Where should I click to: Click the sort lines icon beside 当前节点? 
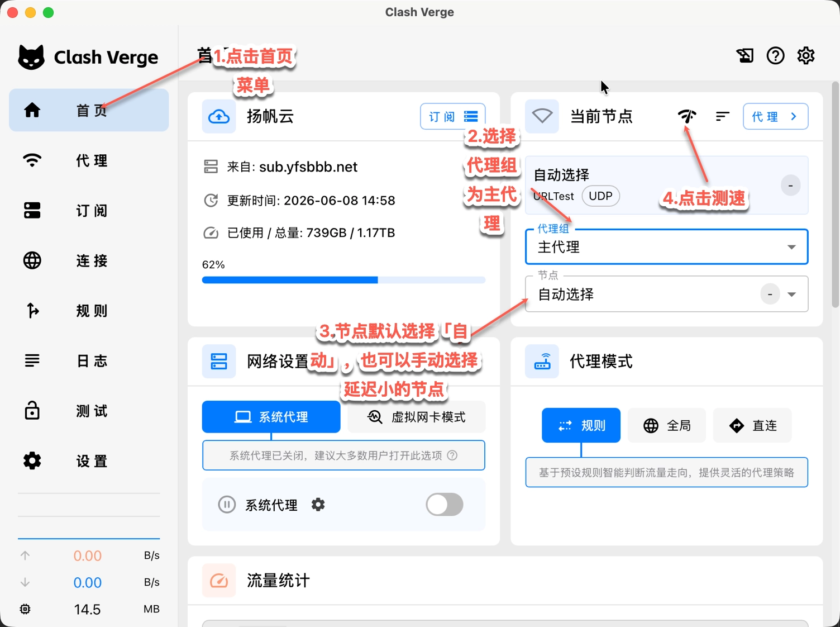722,116
